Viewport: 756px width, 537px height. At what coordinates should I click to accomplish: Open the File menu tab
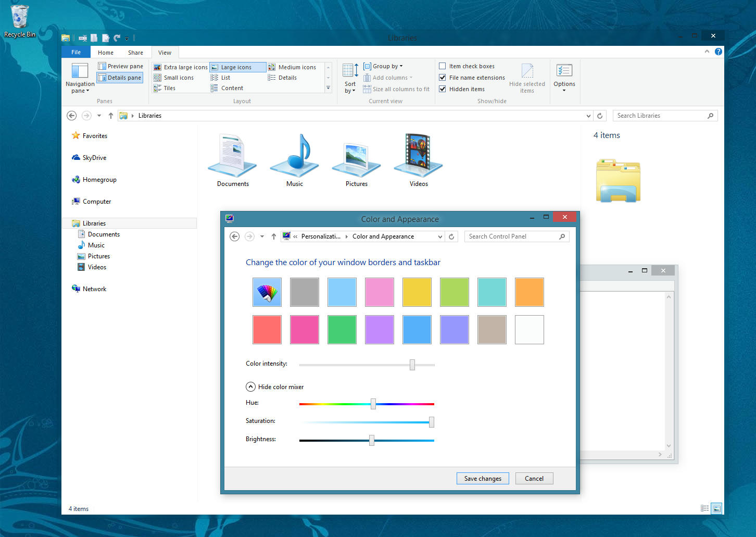coord(76,52)
